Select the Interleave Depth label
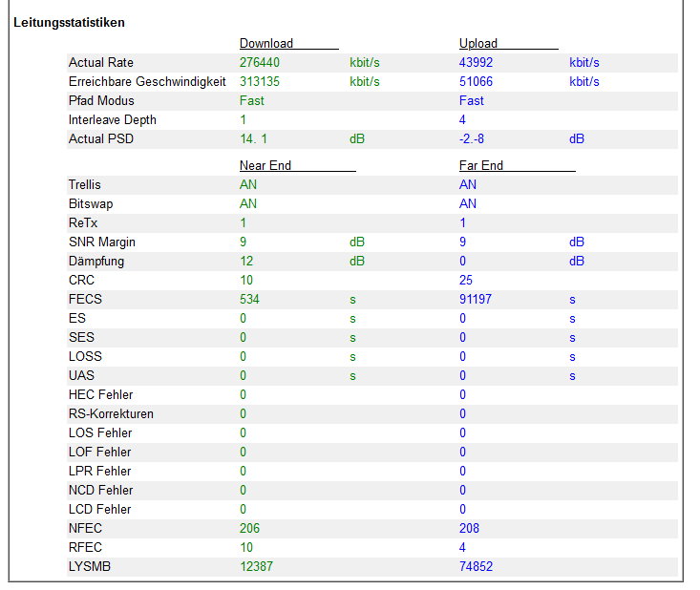Viewport: 700px width, 590px height. (113, 120)
